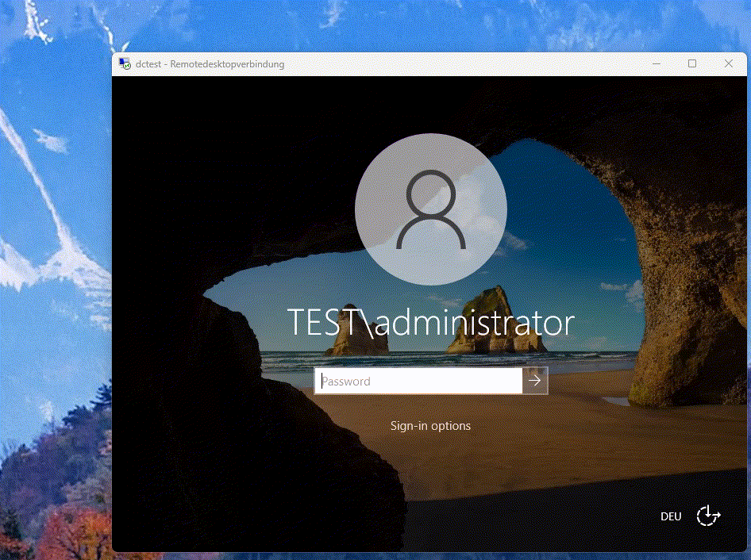
Task: Click the empty title bar area left of minimize
Action: 476,64
